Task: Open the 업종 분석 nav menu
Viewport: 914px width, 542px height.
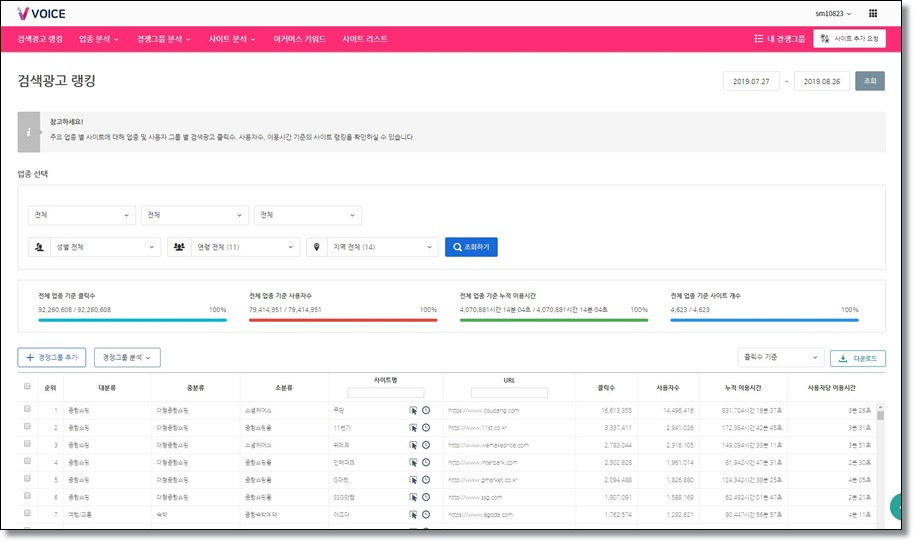Action: coord(99,39)
